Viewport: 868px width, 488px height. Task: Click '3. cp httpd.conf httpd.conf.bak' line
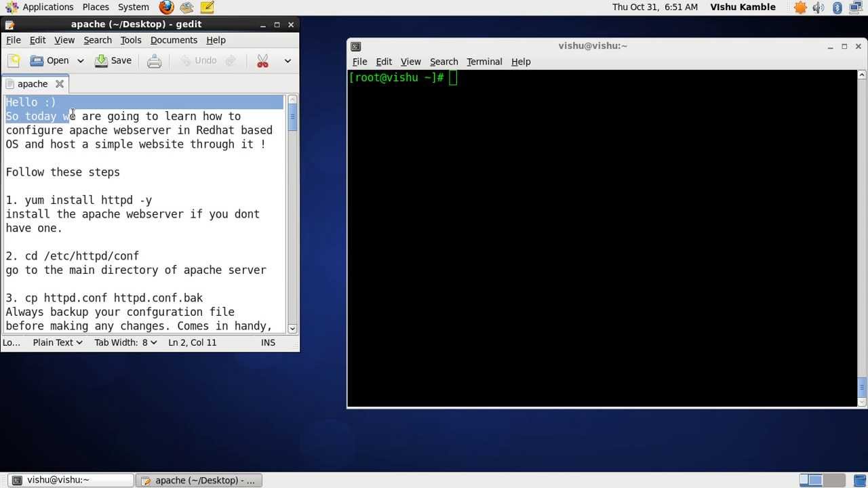click(104, 298)
